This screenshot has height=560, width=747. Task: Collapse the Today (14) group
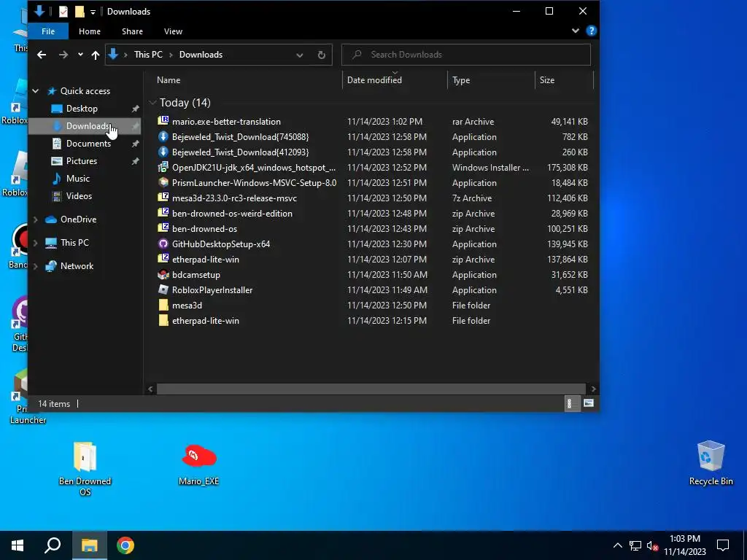152,102
